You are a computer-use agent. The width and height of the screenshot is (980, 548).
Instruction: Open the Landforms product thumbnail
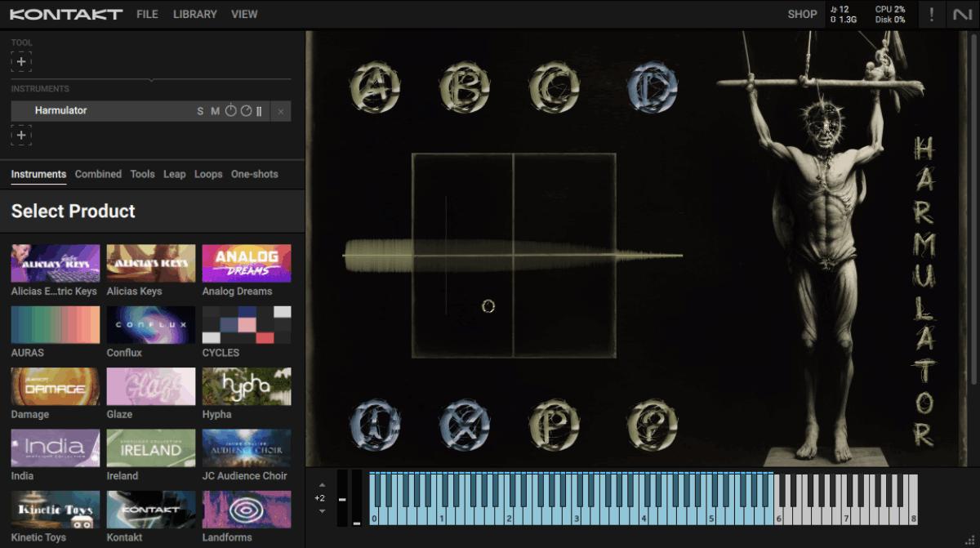pos(247,510)
